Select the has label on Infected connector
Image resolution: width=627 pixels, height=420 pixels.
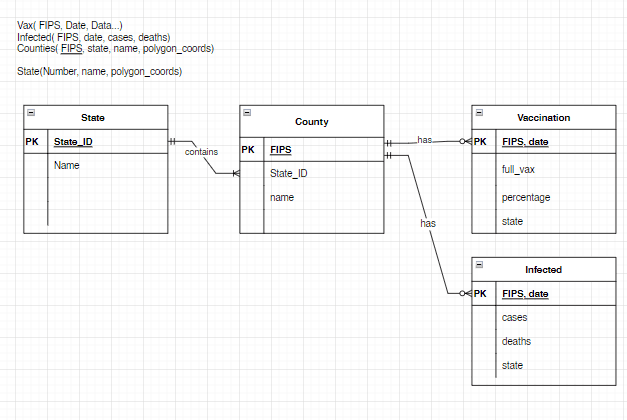tap(428, 223)
